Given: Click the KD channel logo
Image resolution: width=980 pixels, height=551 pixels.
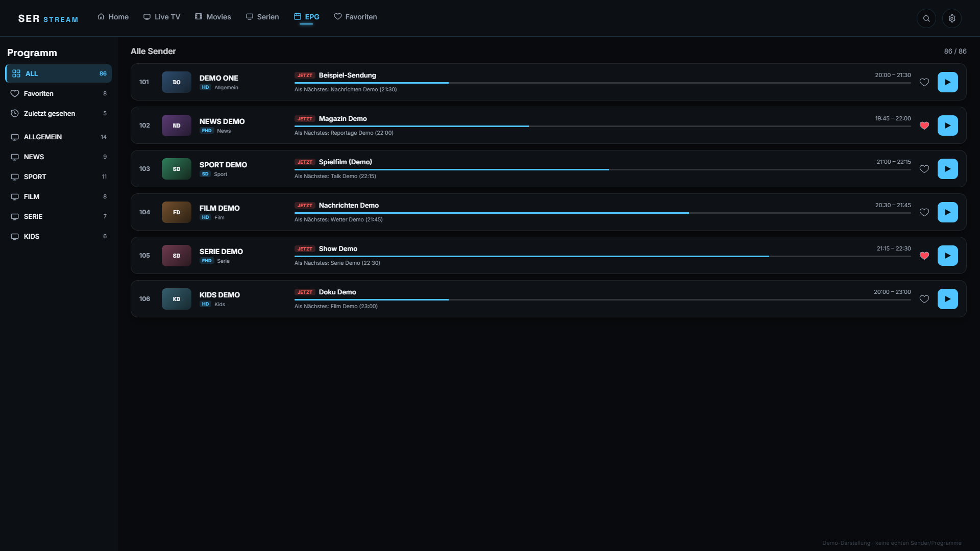Looking at the screenshot, I should point(177,299).
